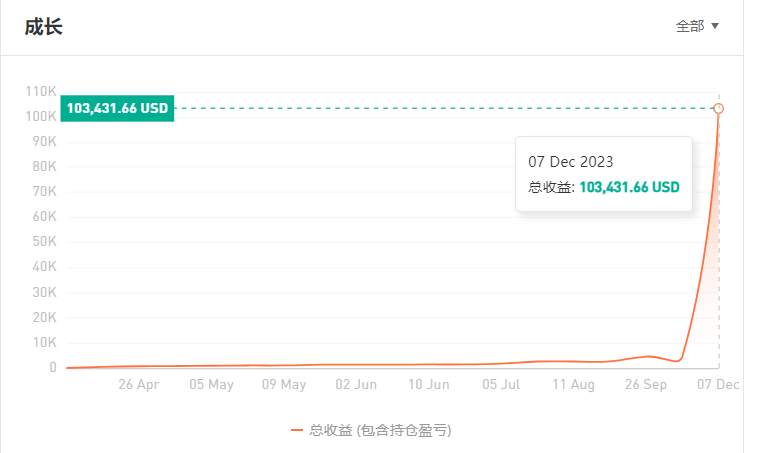
Task: Select the 26 Apr x-axis date label
Action: (139, 384)
